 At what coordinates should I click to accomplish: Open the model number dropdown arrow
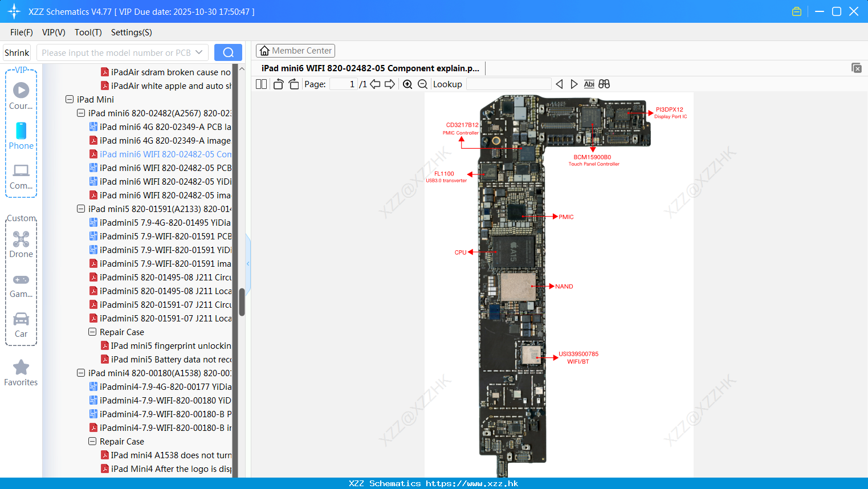pos(199,52)
